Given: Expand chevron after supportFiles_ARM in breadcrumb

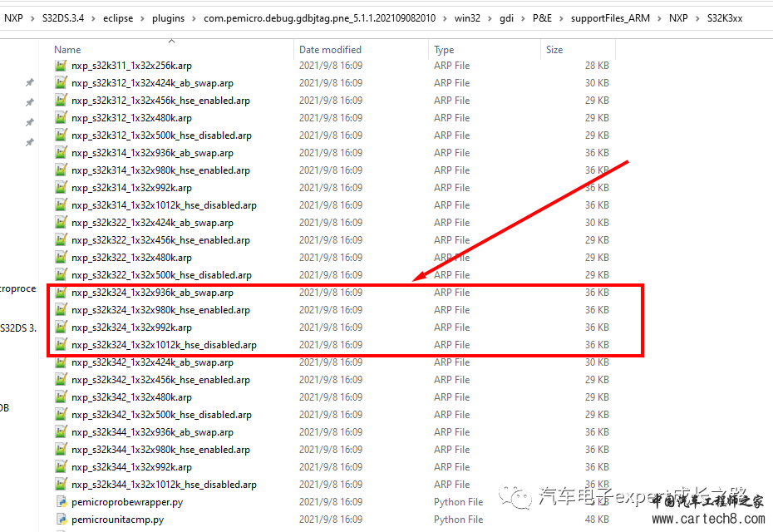Looking at the screenshot, I should [659, 19].
